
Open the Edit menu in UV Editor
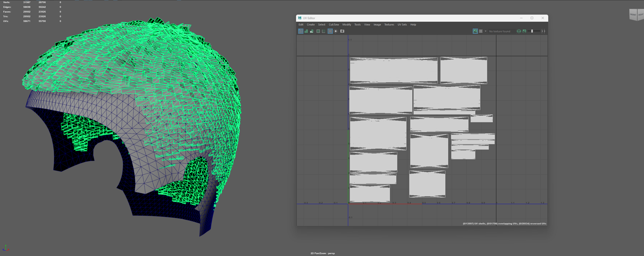coord(301,24)
